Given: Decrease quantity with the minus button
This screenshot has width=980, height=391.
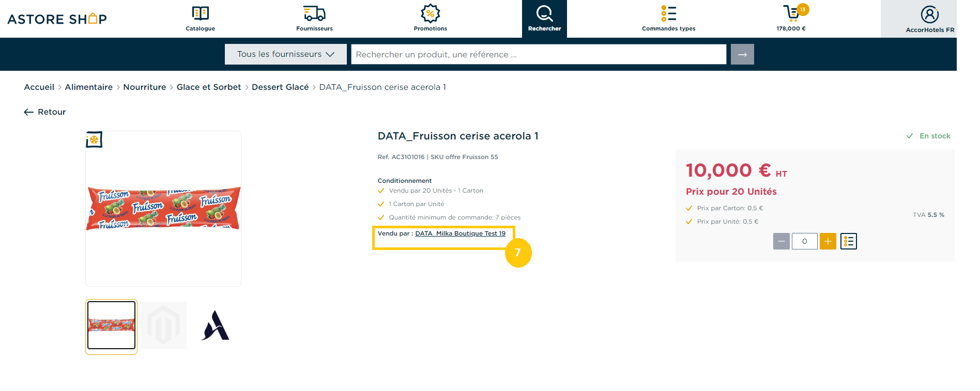Looking at the screenshot, I should point(782,241).
